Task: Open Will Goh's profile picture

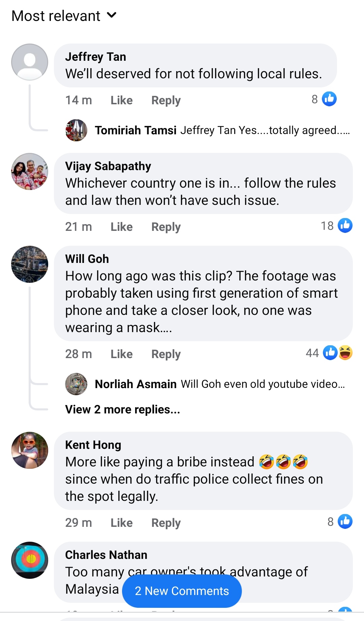Action: tap(30, 264)
